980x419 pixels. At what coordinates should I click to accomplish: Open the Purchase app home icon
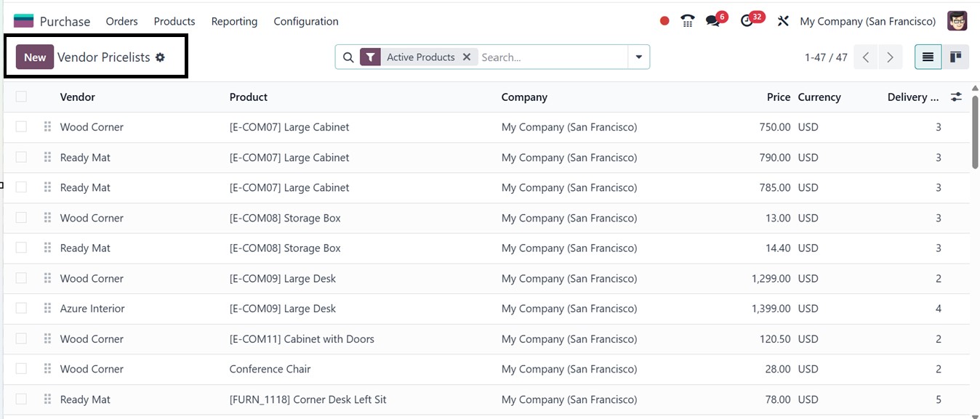[x=24, y=21]
